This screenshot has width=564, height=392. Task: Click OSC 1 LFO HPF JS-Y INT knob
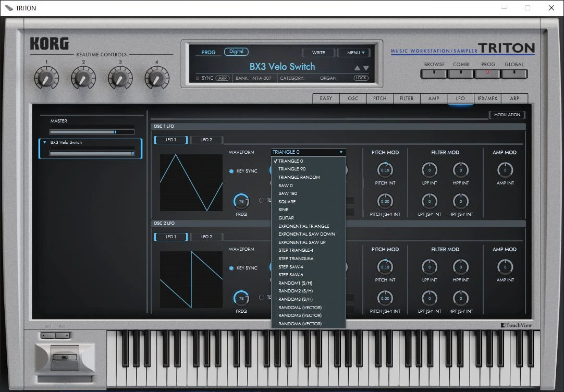tap(461, 201)
